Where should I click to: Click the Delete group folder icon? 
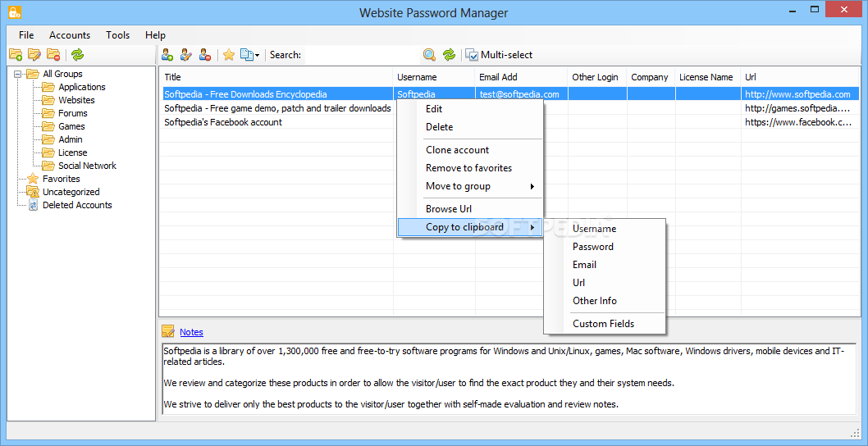coord(53,54)
